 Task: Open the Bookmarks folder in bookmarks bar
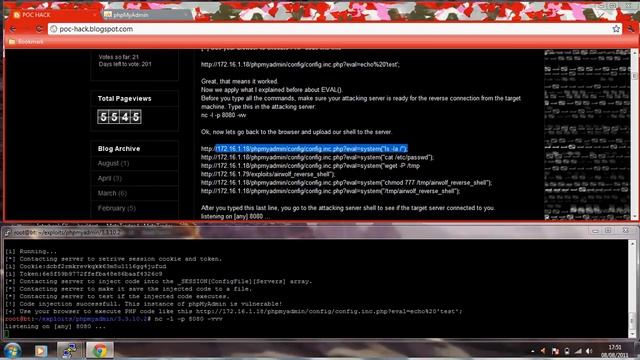coord(26,42)
